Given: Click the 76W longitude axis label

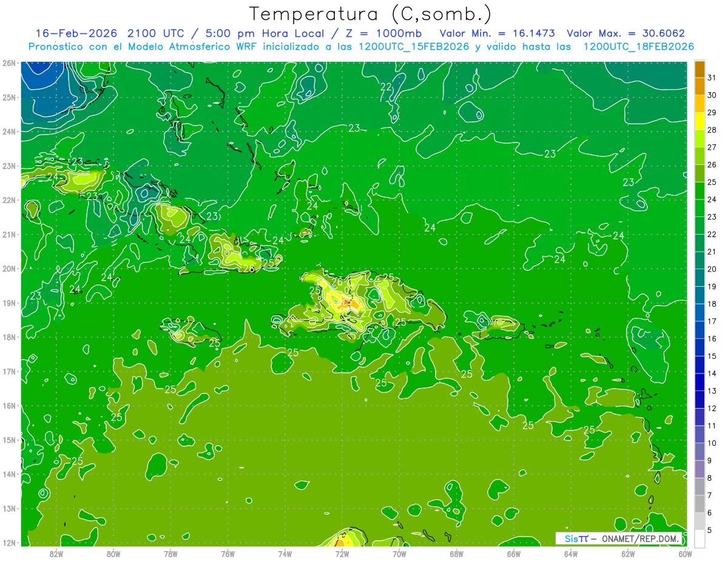Looking at the screenshot, I should click(227, 554).
